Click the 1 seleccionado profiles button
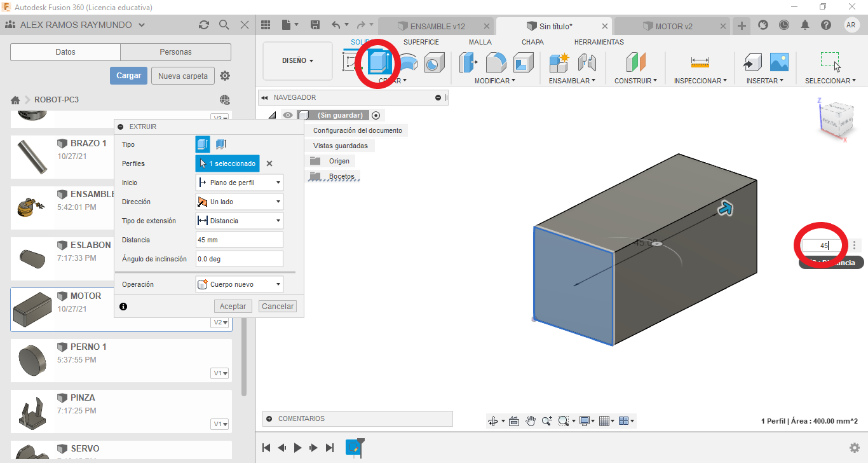 click(227, 163)
